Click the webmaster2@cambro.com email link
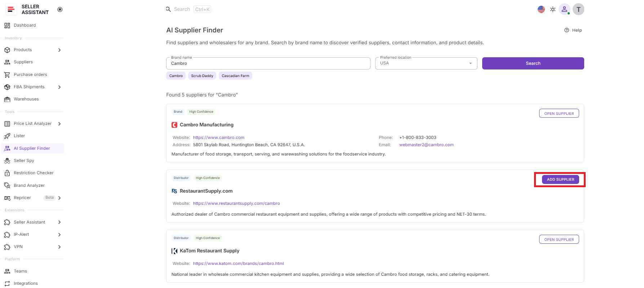Screen dimensions: 644x288 coord(426,145)
